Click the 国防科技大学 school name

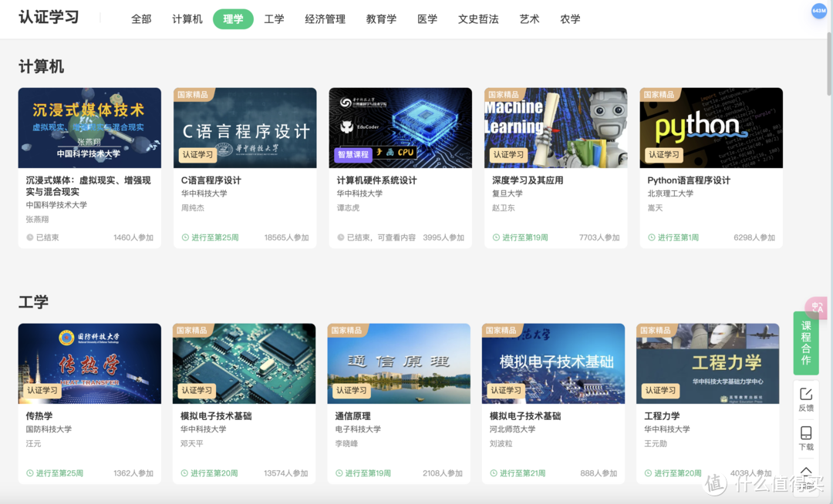click(x=49, y=429)
